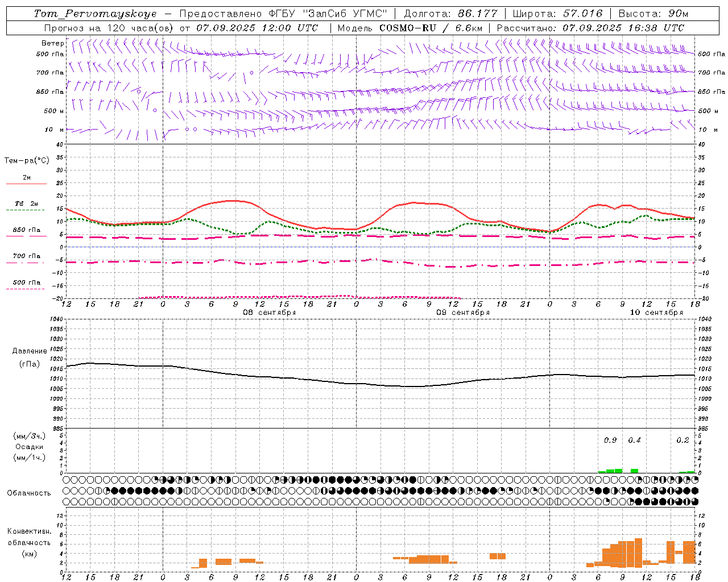Click the latitude value Широта: 57.016

click(x=557, y=14)
